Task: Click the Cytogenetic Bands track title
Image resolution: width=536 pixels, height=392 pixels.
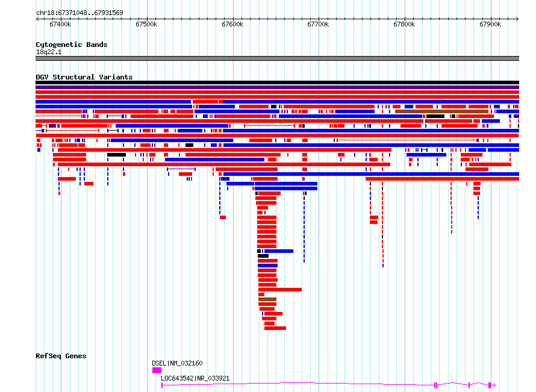Action: pyautogui.click(x=72, y=45)
